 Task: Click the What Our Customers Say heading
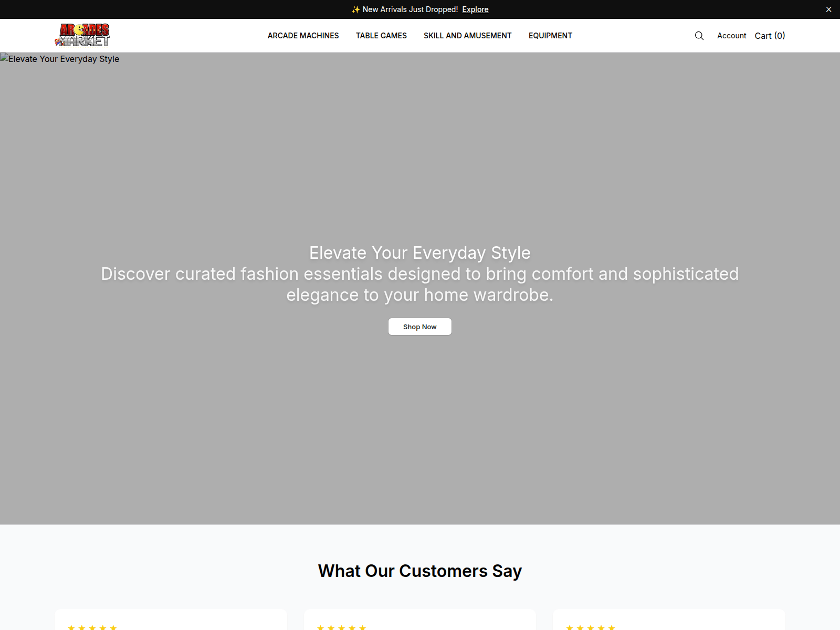pos(419,571)
